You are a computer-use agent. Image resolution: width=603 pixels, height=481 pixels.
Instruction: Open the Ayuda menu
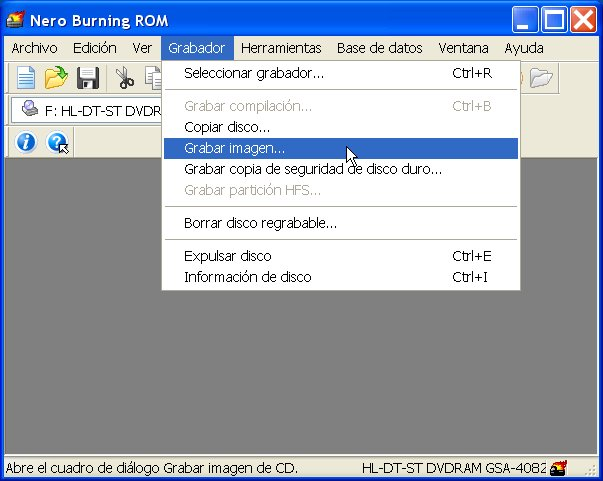click(524, 48)
